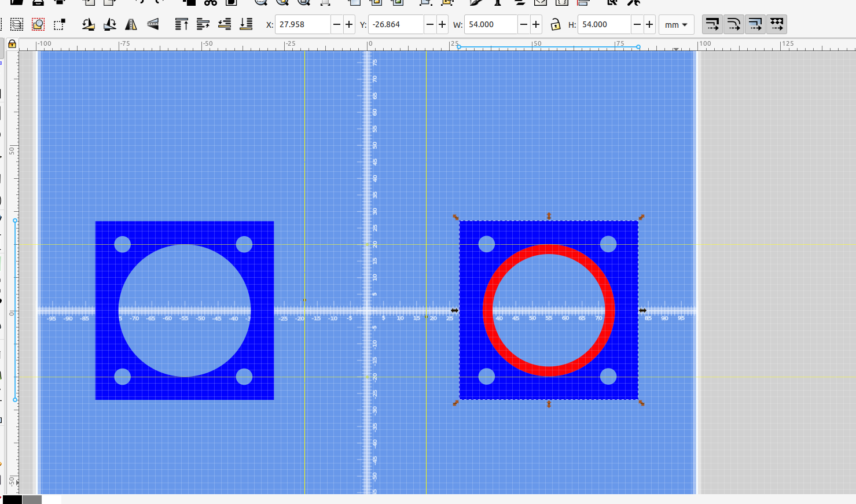Raise selection to top
The image size is (856, 504).
(x=181, y=24)
